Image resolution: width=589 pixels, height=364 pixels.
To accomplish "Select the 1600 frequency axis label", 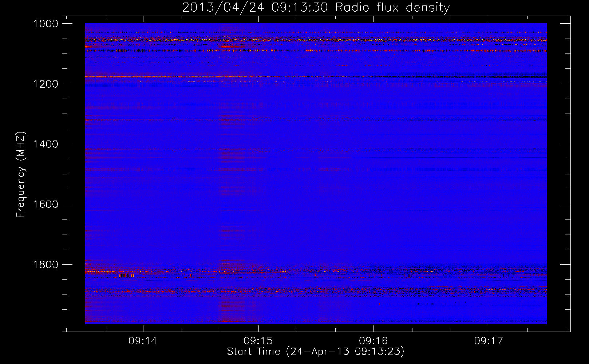I will tap(46, 204).
